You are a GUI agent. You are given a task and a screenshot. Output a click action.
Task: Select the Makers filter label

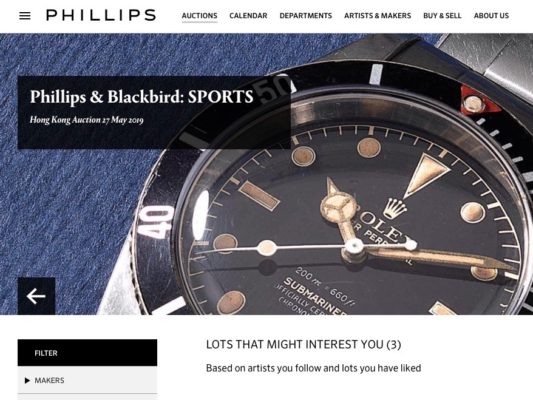(49, 380)
